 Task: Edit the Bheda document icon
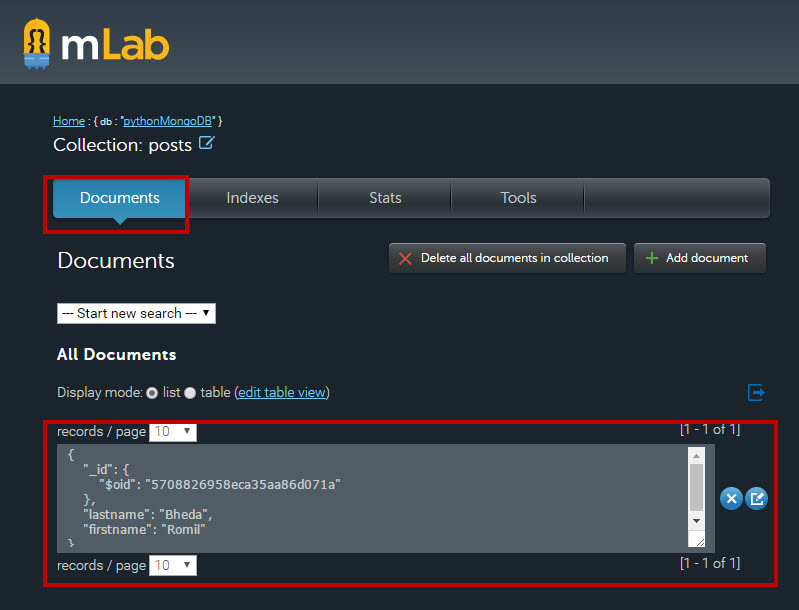(757, 498)
